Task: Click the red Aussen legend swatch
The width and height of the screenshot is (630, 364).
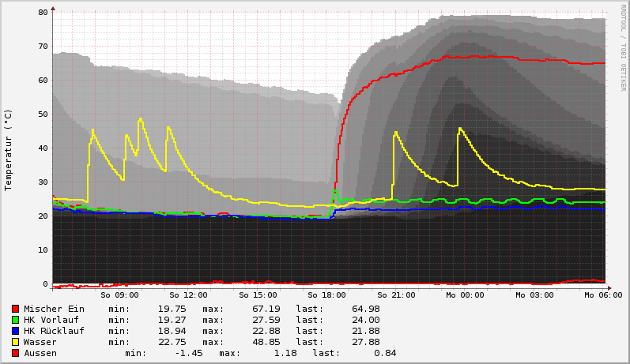Action: 15,353
